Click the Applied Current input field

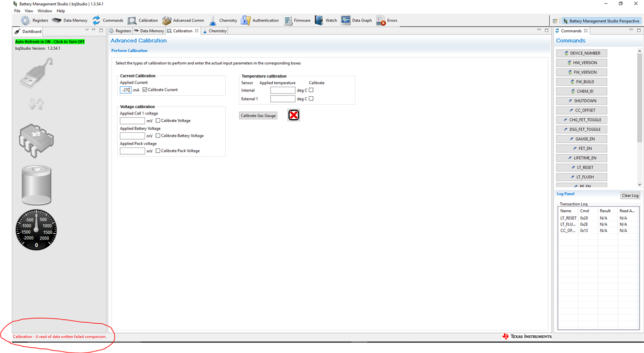126,90
